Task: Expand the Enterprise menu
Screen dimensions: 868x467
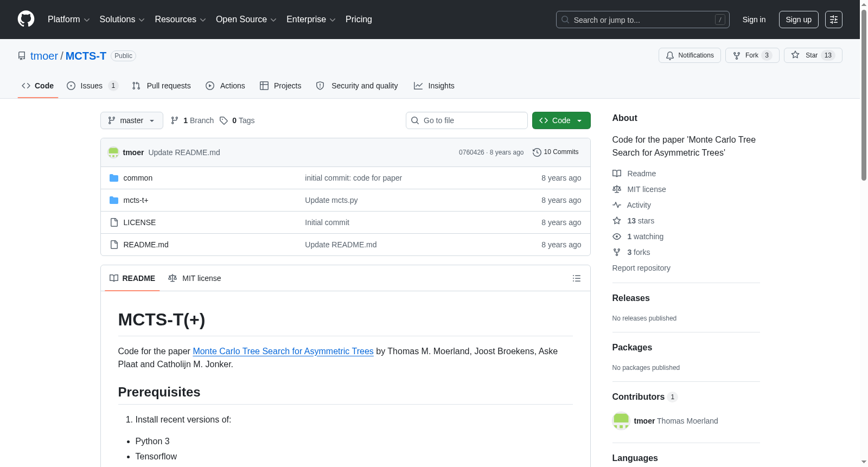Action: pyautogui.click(x=311, y=20)
